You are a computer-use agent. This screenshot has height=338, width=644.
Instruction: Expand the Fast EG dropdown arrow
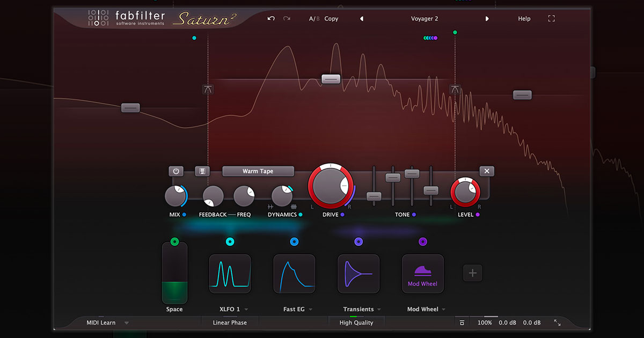click(x=310, y=310)
